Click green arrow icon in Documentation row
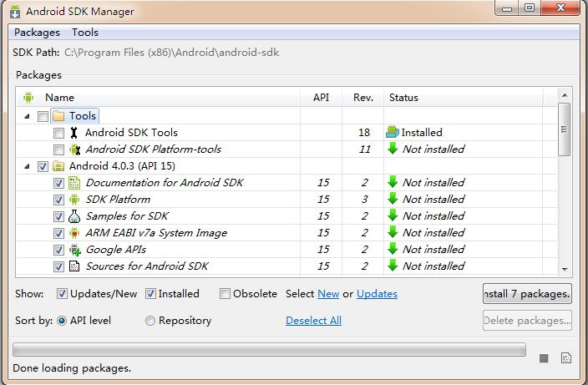 pyautogui.click(x=393, y=182)
